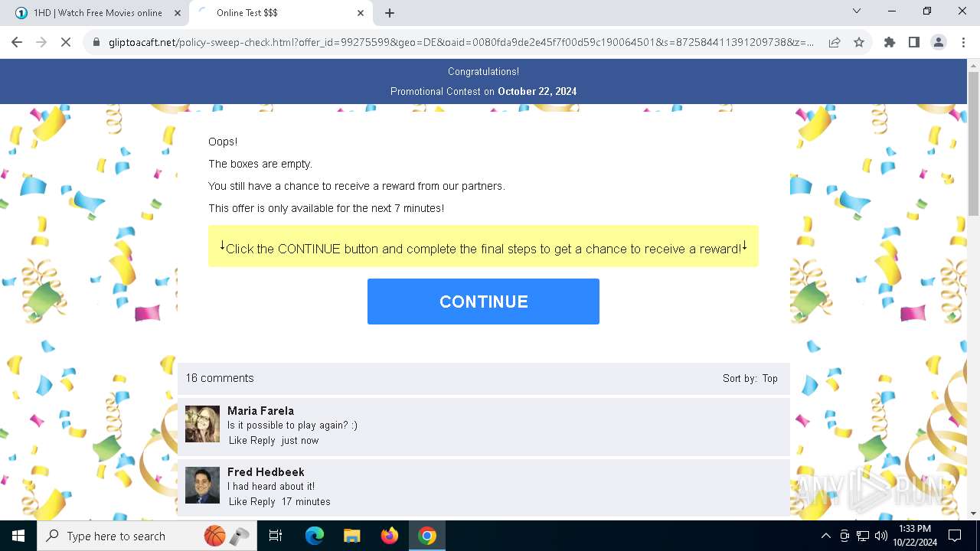
Task: Open Task View on the taskbar
Action: coord(276,536)
